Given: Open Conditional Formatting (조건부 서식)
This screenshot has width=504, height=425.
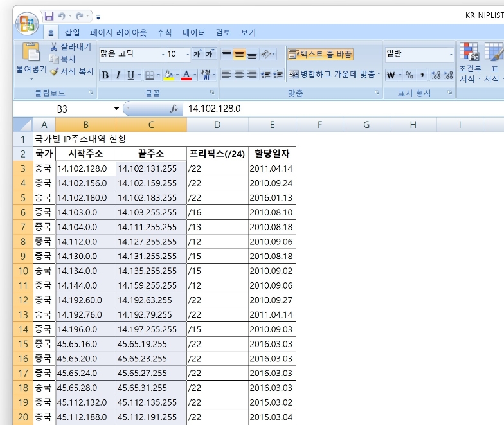Looking at the screenshot, I should [x=469, y=63].
